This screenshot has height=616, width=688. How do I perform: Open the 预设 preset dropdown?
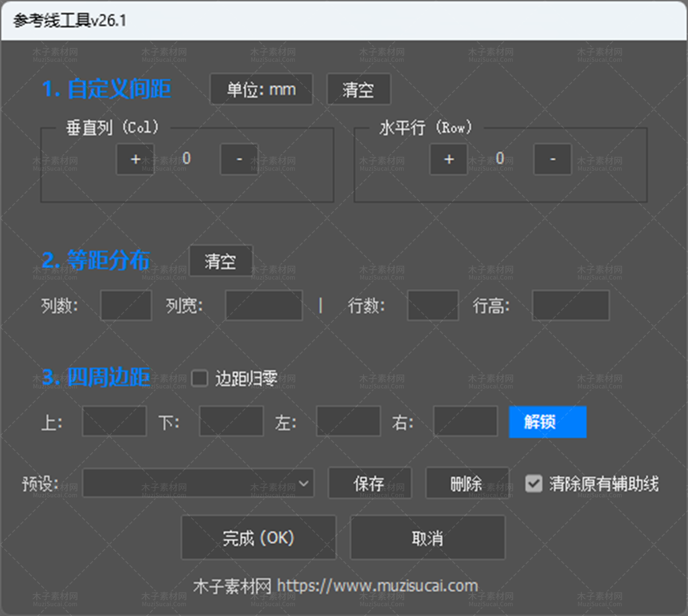198,484
